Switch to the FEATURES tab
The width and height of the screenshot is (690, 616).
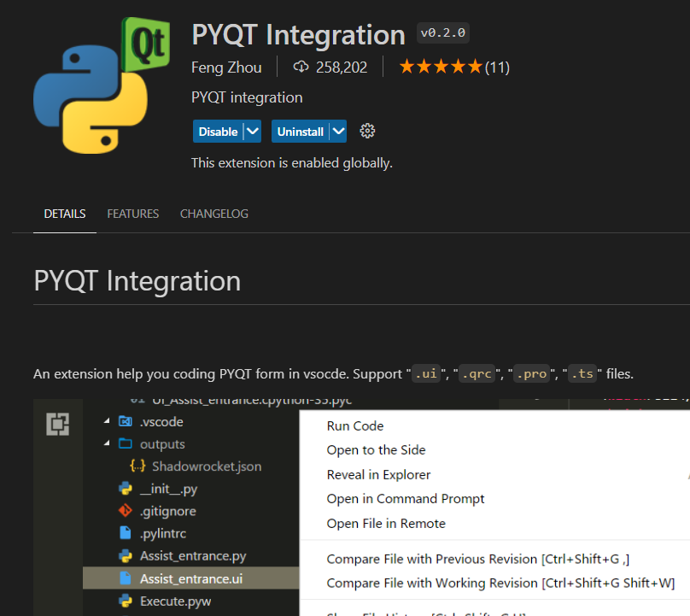click(133, 214)
